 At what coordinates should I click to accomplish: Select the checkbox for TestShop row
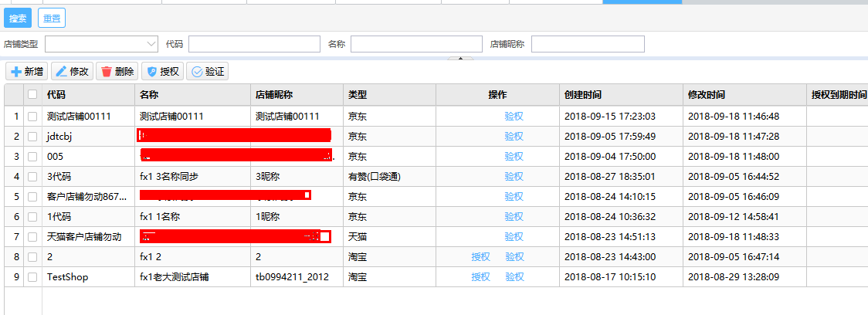pyautogui.click(x=32, y=277)
